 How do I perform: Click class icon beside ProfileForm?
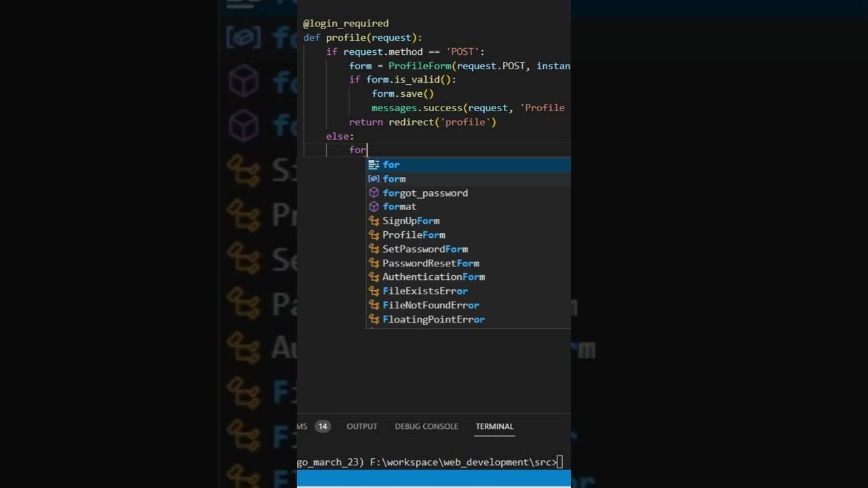(374, 235)
